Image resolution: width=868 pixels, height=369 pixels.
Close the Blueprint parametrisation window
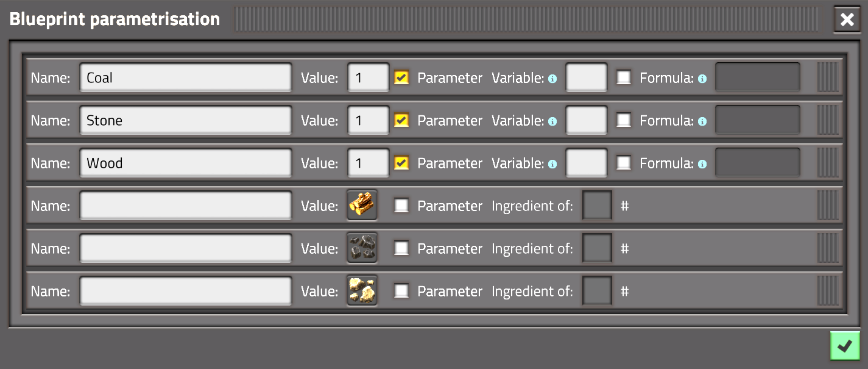(x=847, y=20)
